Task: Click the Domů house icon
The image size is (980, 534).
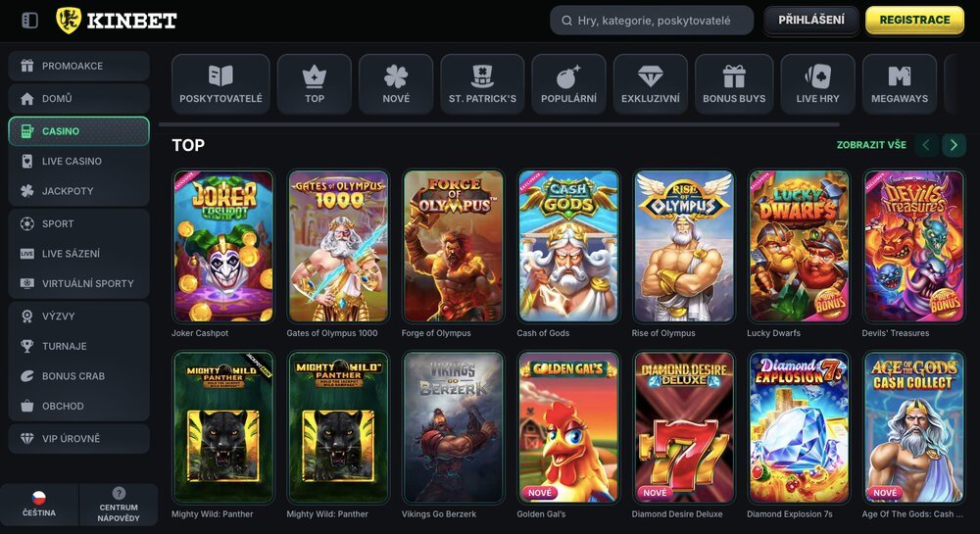Action: (26, 99)
